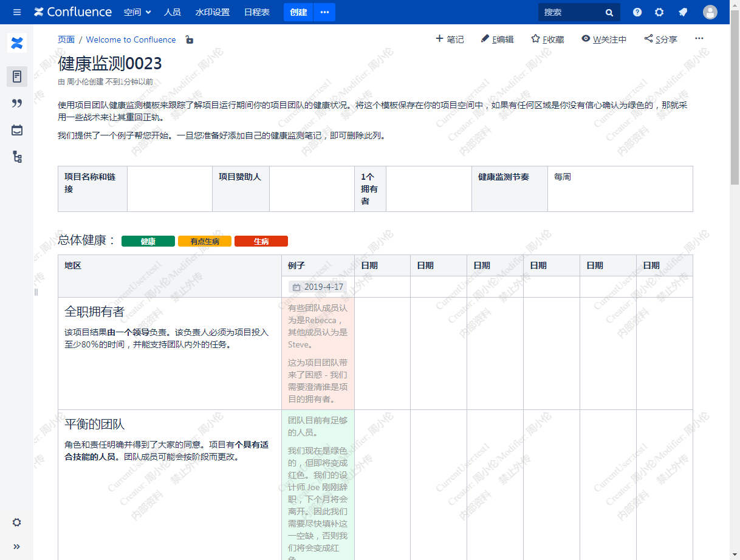Open the 人员 menu item

(173, 12)
